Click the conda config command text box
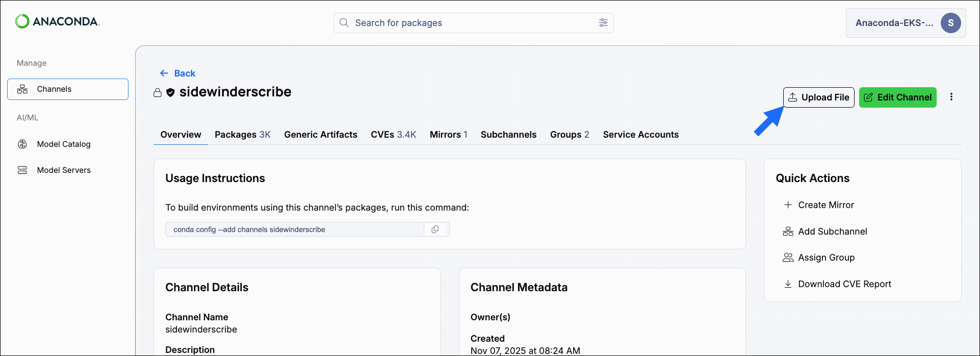 (x=295, y=230)
